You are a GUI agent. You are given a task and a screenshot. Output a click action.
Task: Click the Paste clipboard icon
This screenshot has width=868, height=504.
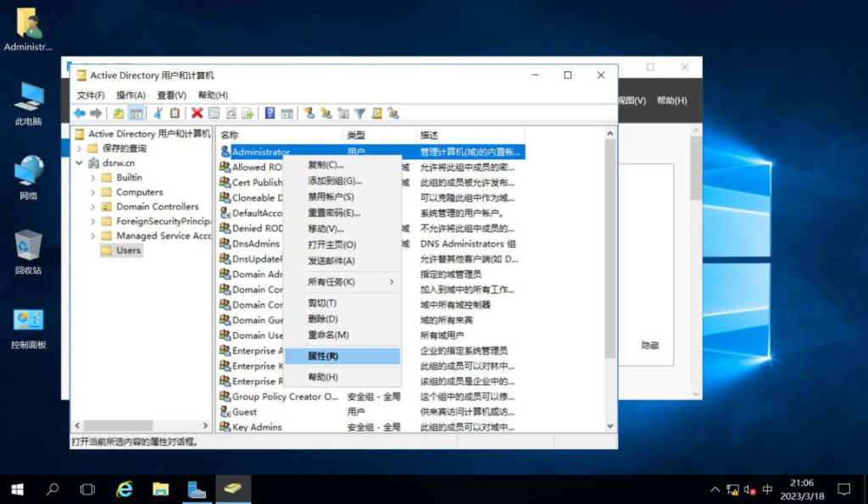tap(175, 114)
